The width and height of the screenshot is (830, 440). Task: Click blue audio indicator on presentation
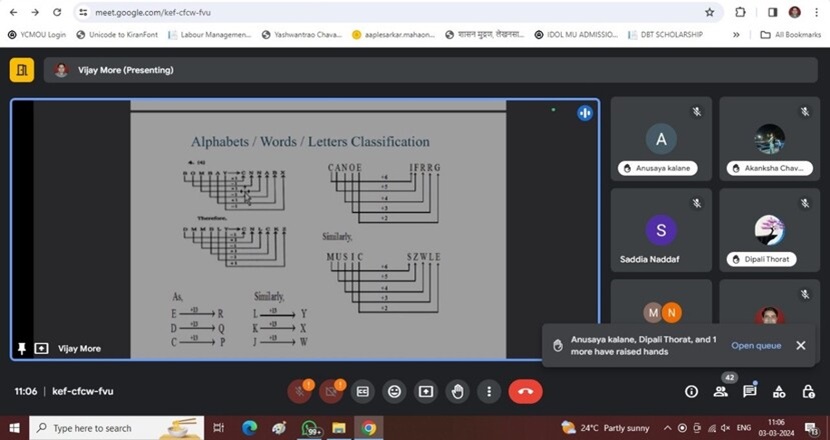(584, 113)
